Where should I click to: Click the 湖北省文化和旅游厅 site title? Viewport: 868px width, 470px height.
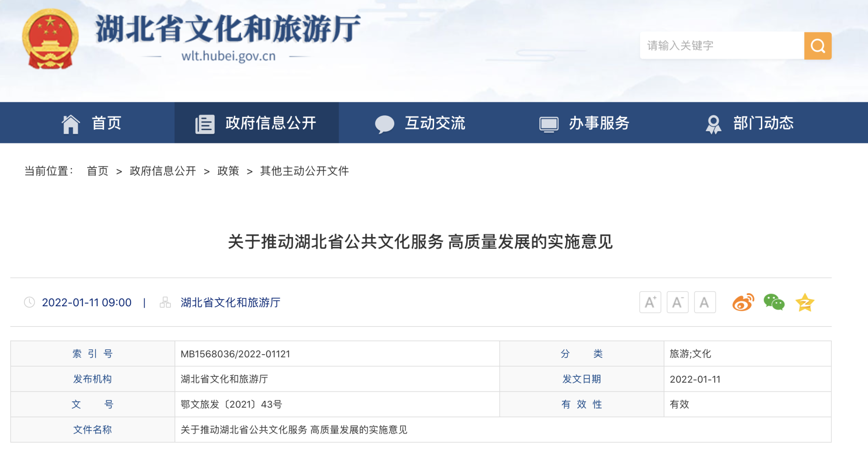[228, 28]
